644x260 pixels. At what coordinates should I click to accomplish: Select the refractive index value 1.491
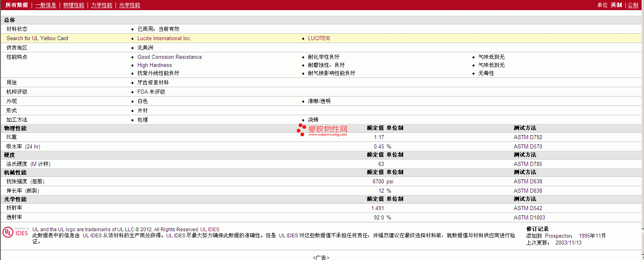point(378,208)
